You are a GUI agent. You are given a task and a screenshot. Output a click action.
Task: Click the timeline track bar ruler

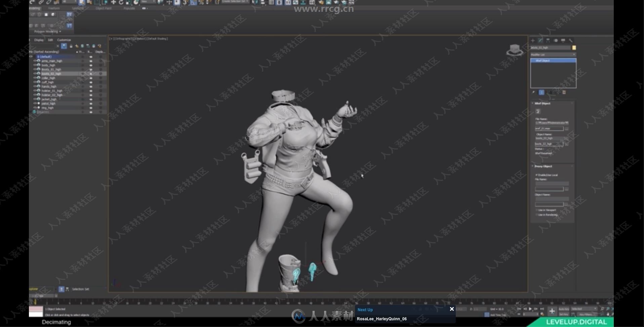click(x=321, y=302)
